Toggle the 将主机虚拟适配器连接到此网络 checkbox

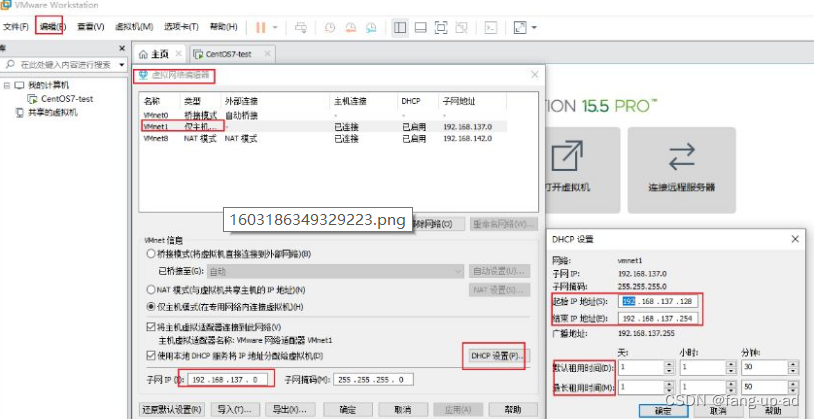(151, 327)
